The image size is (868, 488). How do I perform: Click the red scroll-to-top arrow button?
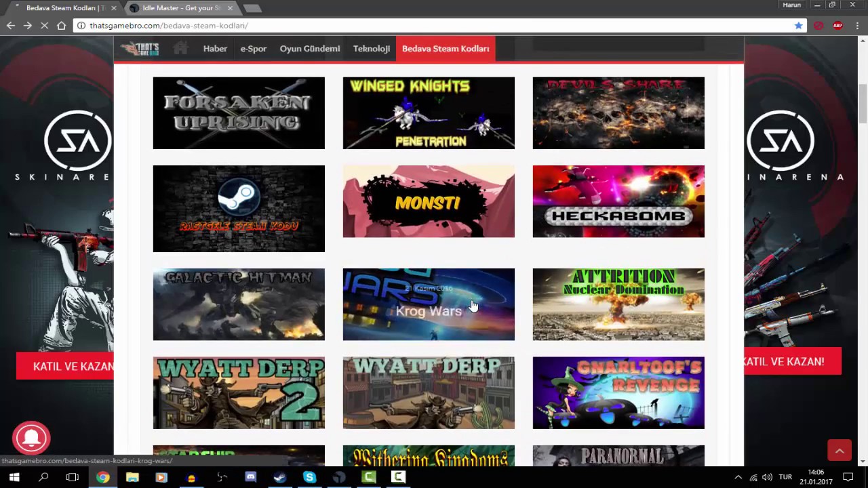click(x=839, y=450)
